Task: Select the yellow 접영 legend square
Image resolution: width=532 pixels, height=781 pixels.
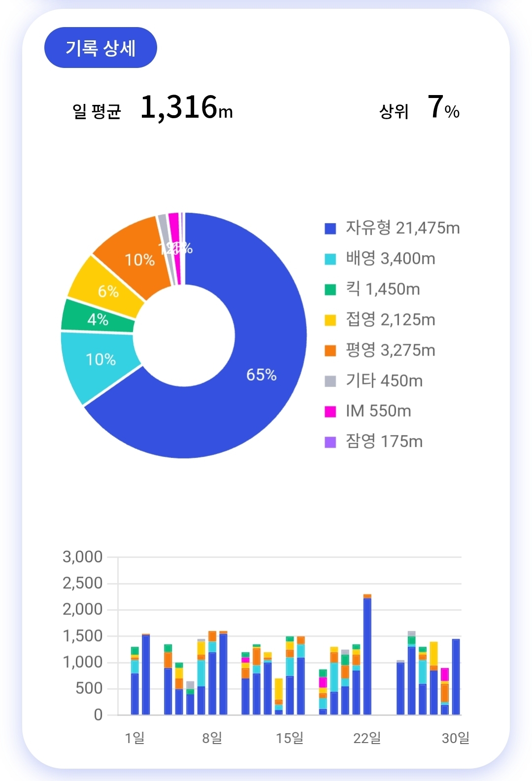Action: [330, 320]
